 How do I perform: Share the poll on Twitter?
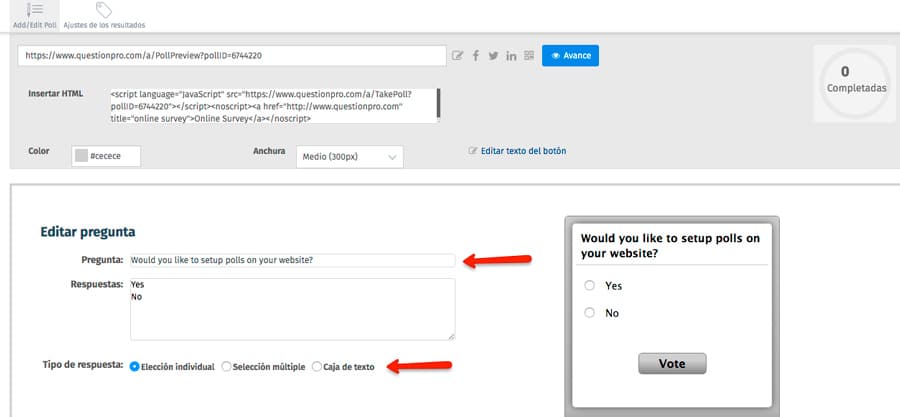[494, 56]
